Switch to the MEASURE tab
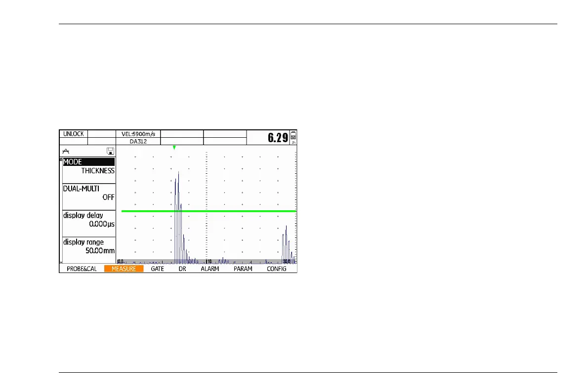Viewport: 588px width, 392px height. coord(124,269)
